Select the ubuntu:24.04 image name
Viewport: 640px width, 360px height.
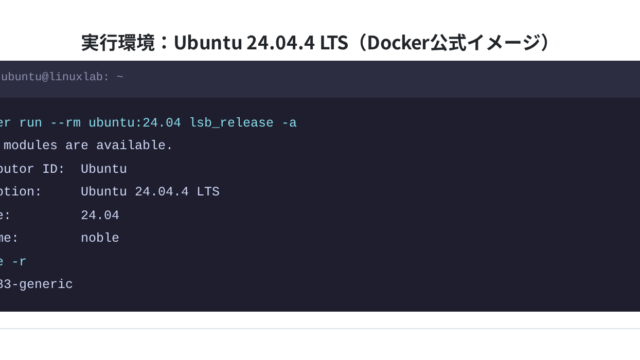pyautogui.click(x=135, y=123)
